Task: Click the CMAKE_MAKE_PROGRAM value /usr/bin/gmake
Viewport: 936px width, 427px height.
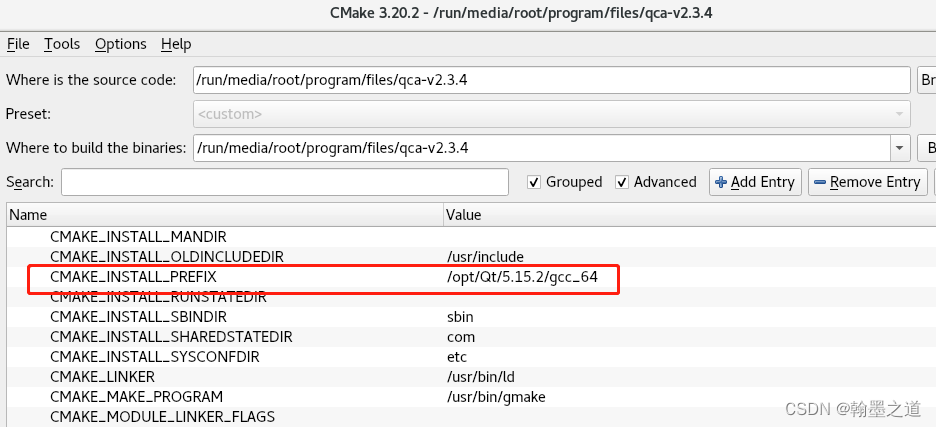Action: tap(496, 397)
